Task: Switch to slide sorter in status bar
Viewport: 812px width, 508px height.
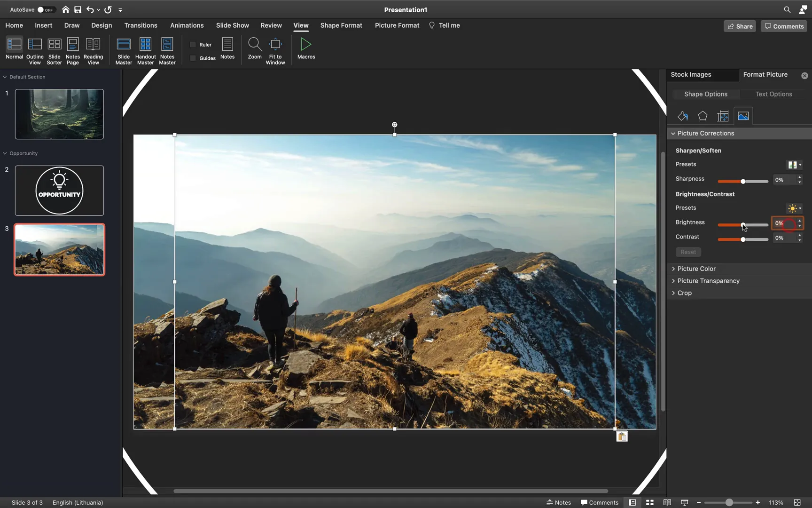Action: 650,502
